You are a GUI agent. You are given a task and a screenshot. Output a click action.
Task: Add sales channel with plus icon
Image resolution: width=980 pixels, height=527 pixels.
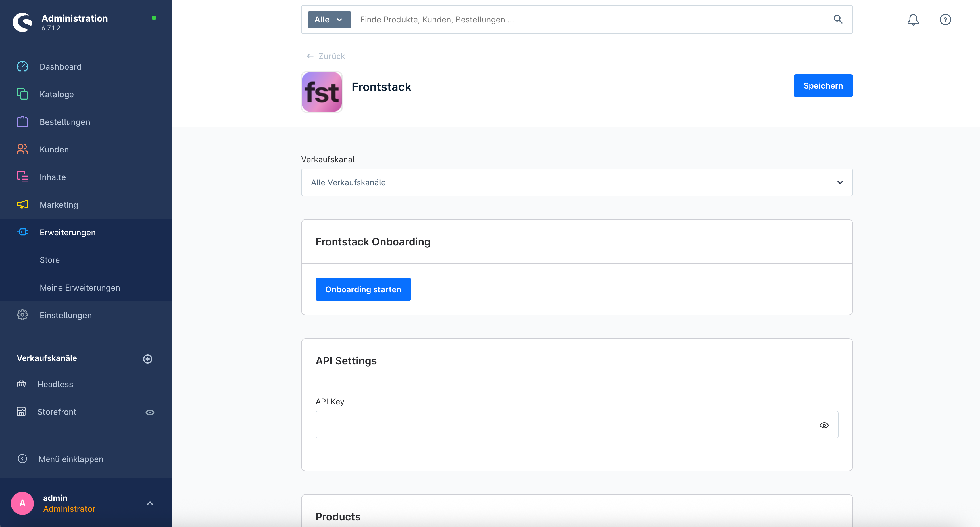click(148, 359)
